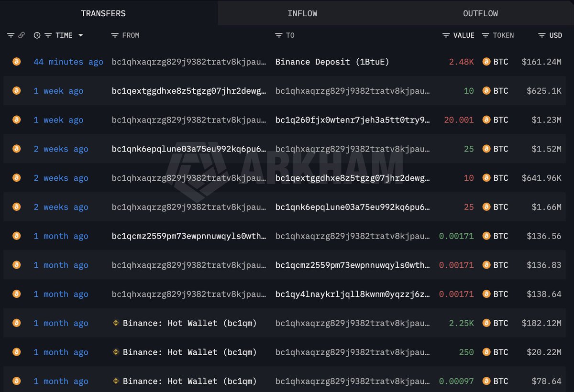Open Binance: Hot Wallet in 250 BTC row
Viewport: 574px width, 392px height.
189,352
